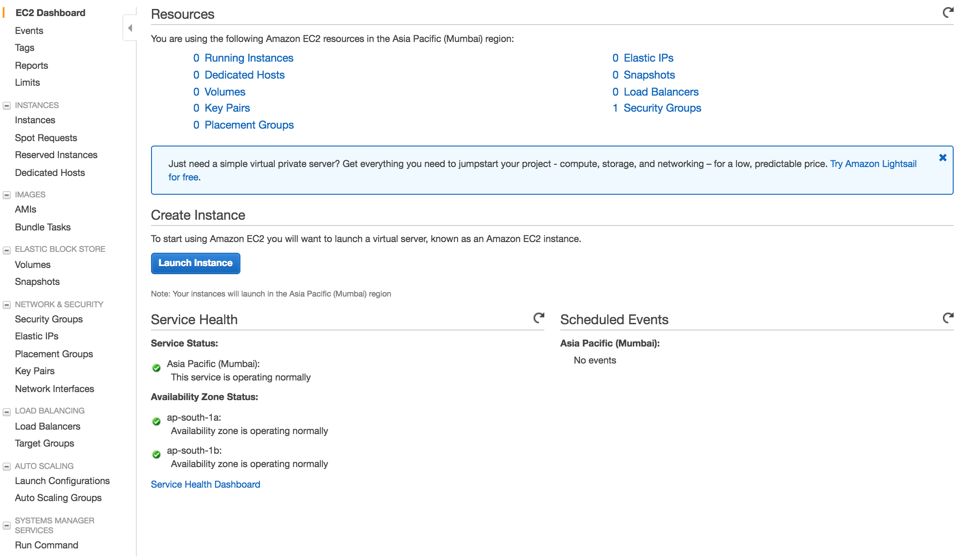The width and height of the screenshot is (959, 560).
Task: Collapse the left navigation sidebar
Action: click(x=130, y=28)
